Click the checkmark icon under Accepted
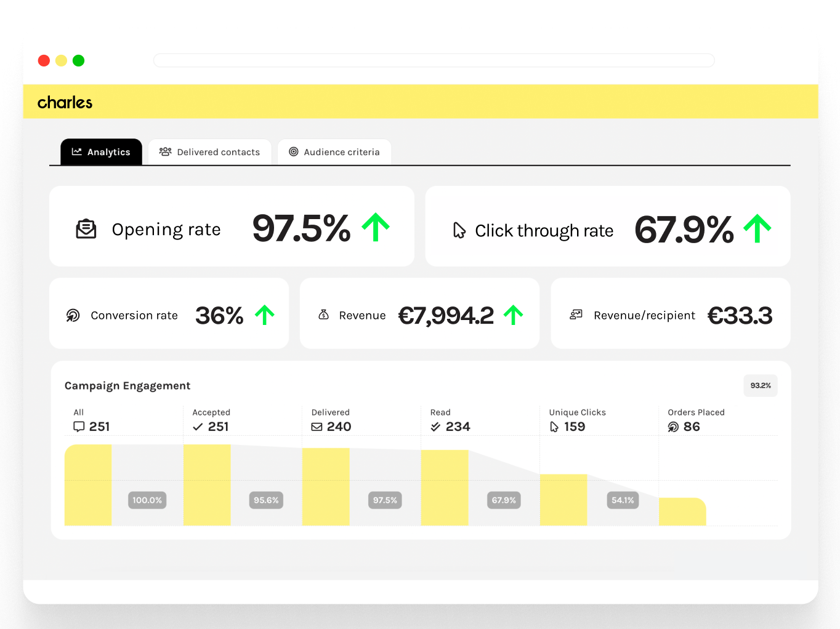 pos(198,426)
